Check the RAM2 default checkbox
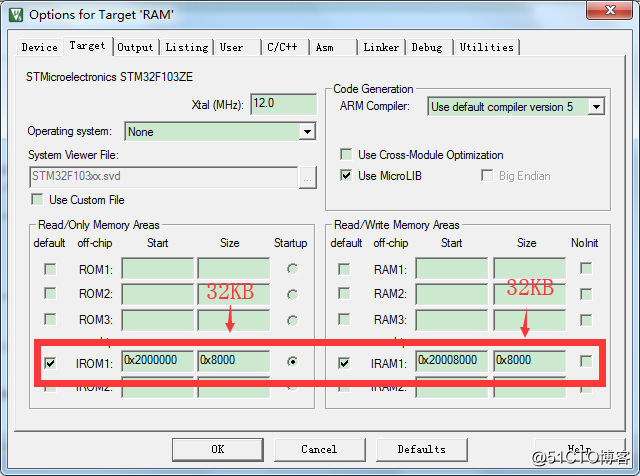640x476 pixels. click(x=344, y=293)
